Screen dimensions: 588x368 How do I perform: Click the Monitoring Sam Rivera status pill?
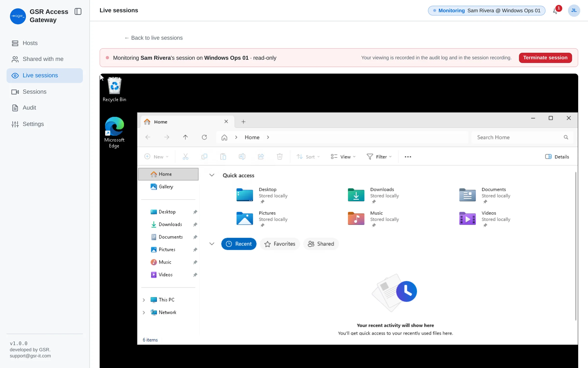487,11
